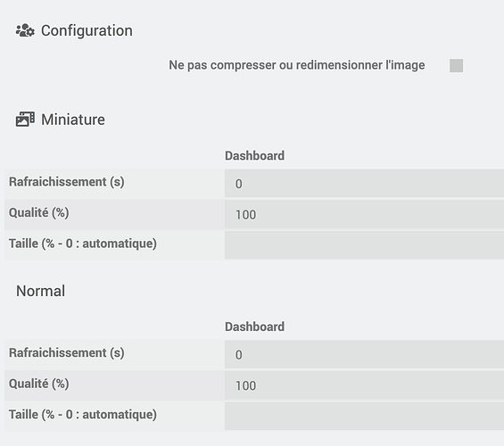Click the Configuration section heading

click(87, 31)
